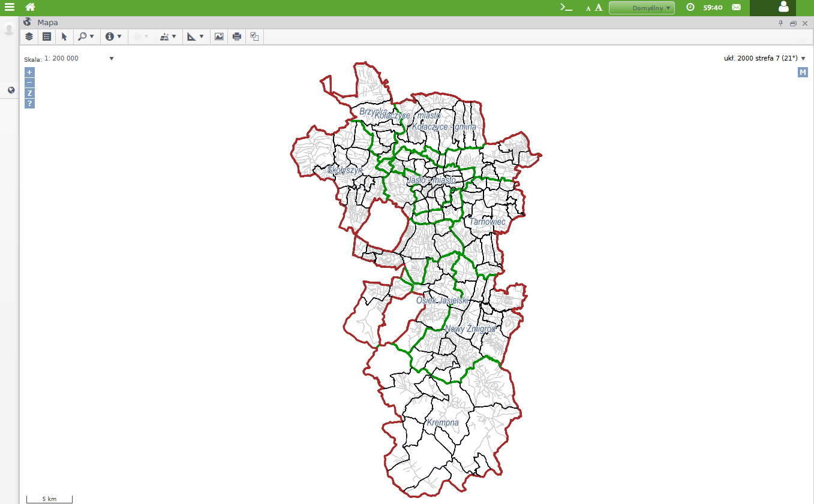Select the arrow pointer tool
Image resolution: width=814 pixels, height=504 pixels.
coord(64,37)
